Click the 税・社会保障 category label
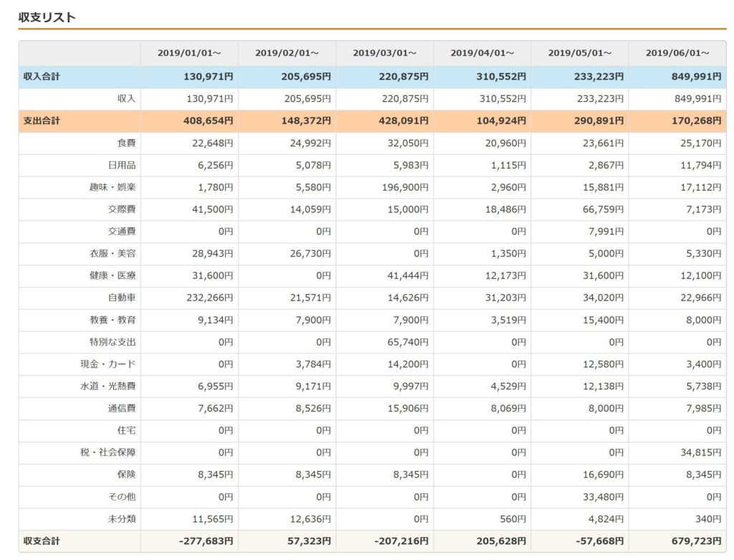Screen dimensions: 734x560 click(108, 452)
